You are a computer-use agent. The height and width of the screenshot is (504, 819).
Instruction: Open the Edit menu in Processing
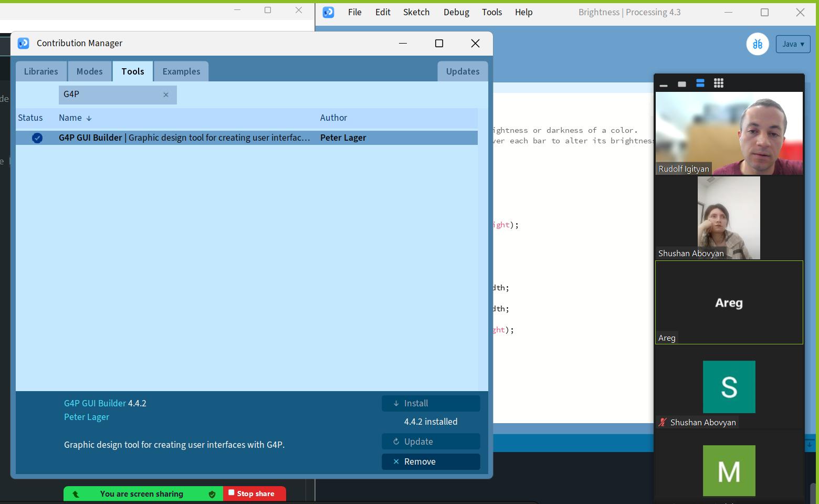(383, 12)
